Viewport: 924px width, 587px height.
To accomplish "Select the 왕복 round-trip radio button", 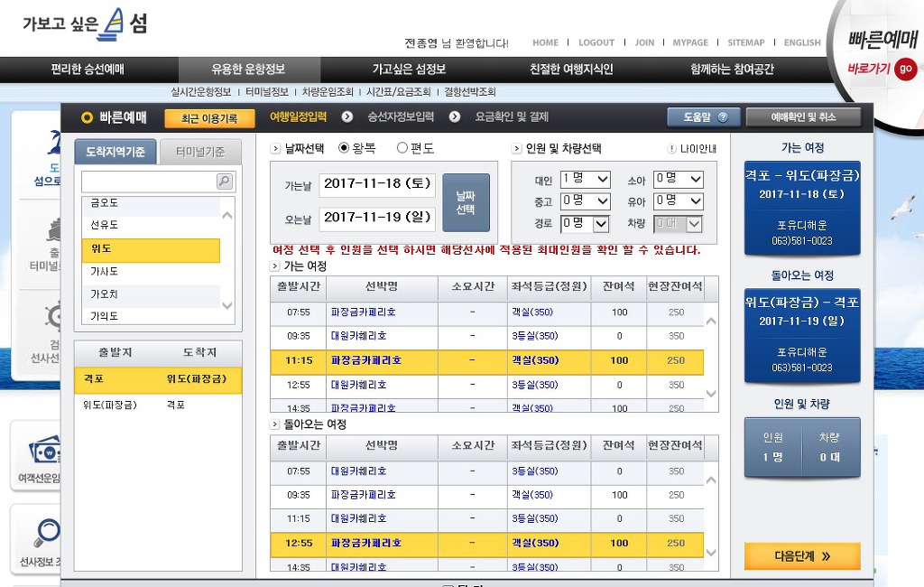I will pyautogui.click(x=344, y=147).
